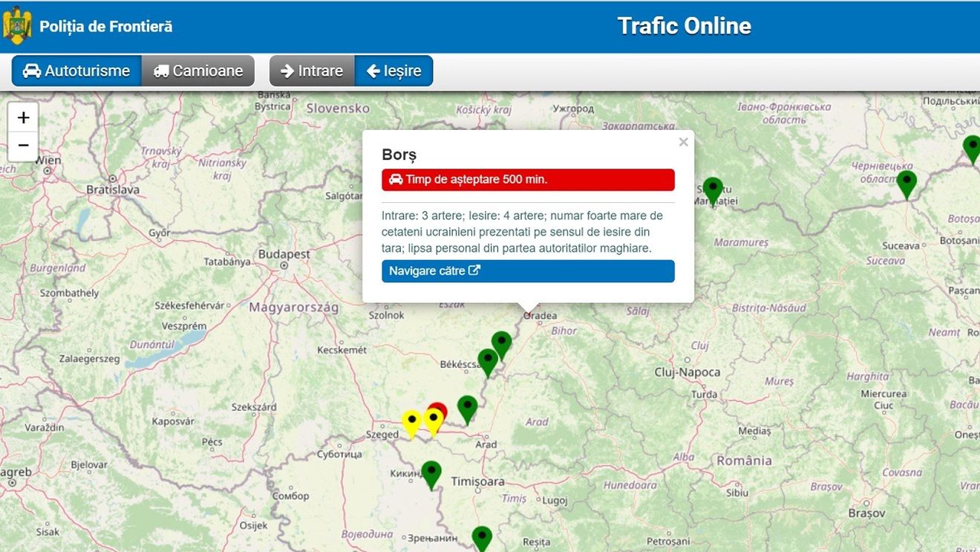Open the Navigare către link

(528, 271)
